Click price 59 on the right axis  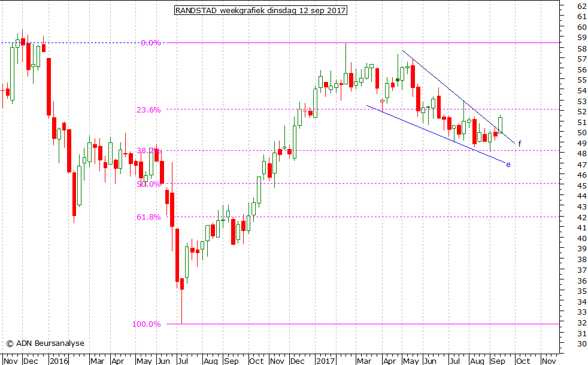[582, 38]
